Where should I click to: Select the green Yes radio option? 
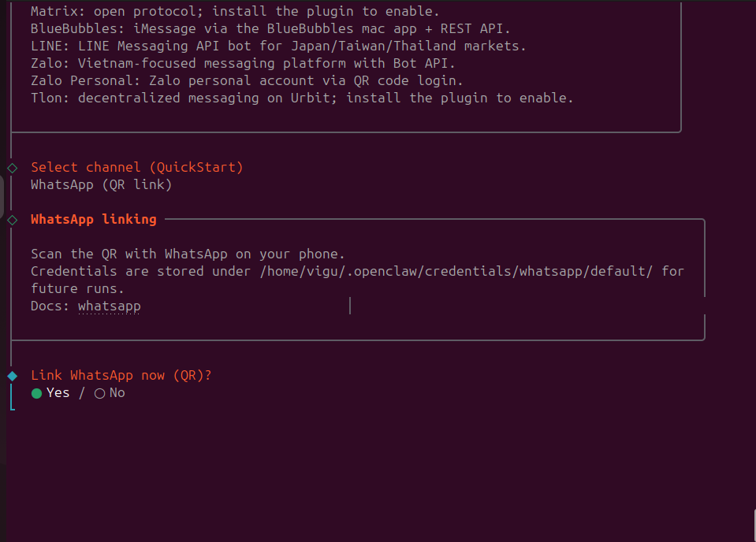click(37, 393)
